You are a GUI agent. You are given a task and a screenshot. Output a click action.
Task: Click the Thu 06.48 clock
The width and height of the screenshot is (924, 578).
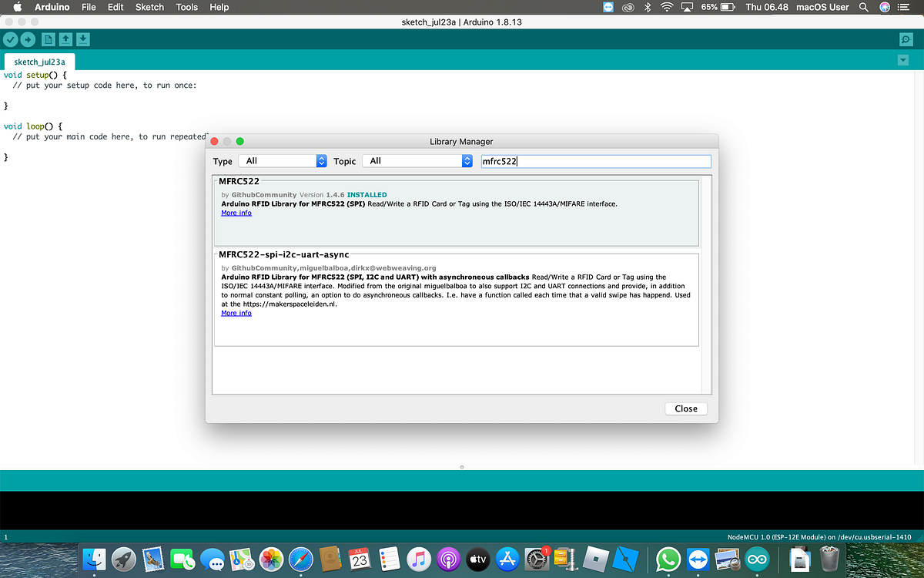click(766, 7)
